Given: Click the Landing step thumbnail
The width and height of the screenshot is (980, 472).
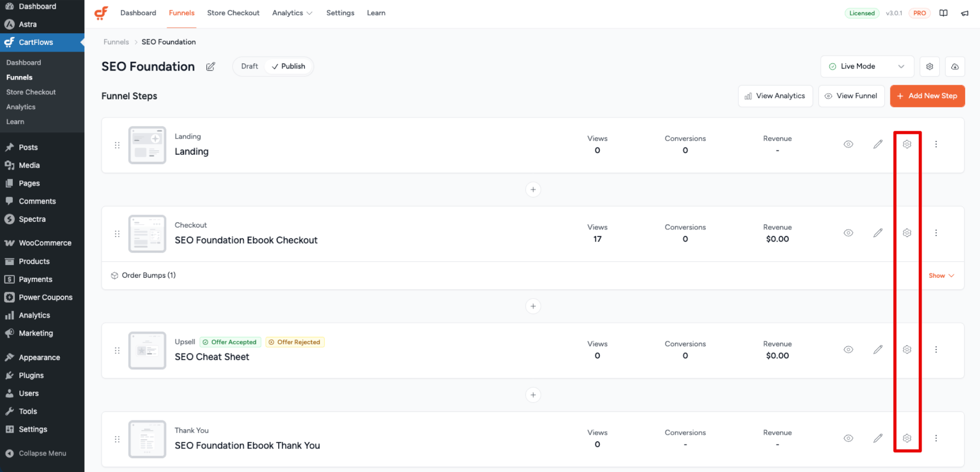Looking at the screenshot, I should [147, 145].
